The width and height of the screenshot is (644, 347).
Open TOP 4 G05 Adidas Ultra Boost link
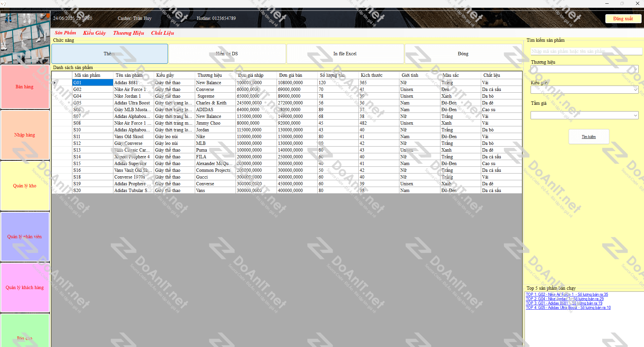point(568,308)
